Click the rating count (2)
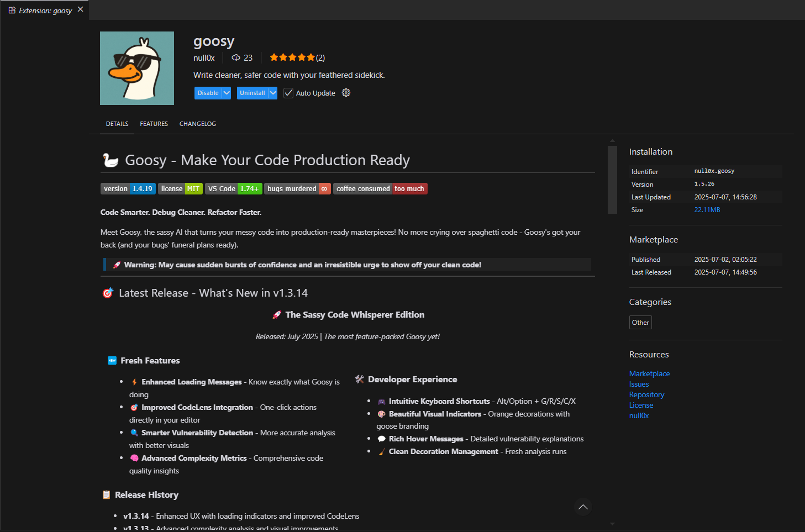 320,57
